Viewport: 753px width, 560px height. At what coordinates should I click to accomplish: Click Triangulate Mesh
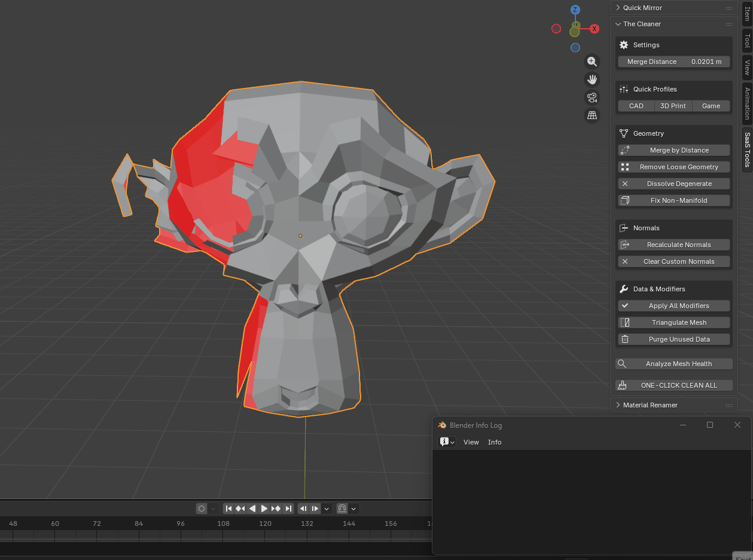pos(674,322)
